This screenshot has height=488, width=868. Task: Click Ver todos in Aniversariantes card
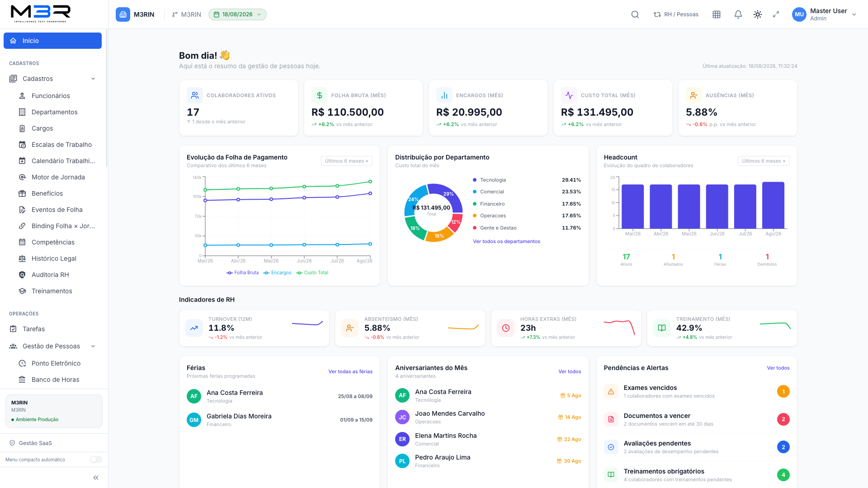coord(570,371)
